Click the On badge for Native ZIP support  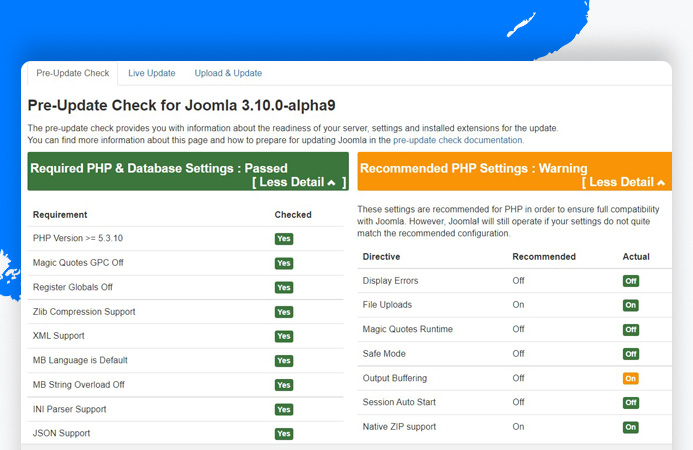(631, 427)
